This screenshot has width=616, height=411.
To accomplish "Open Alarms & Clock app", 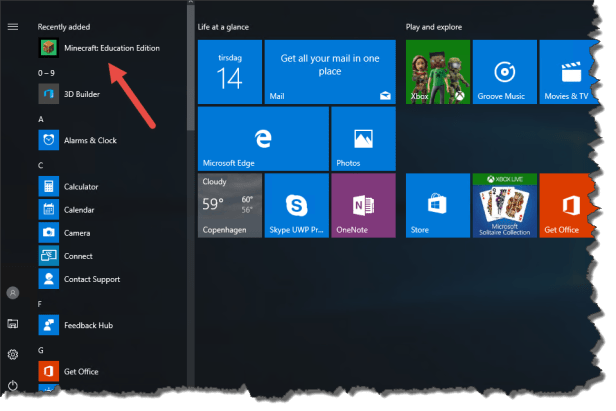I will point(90,141).
